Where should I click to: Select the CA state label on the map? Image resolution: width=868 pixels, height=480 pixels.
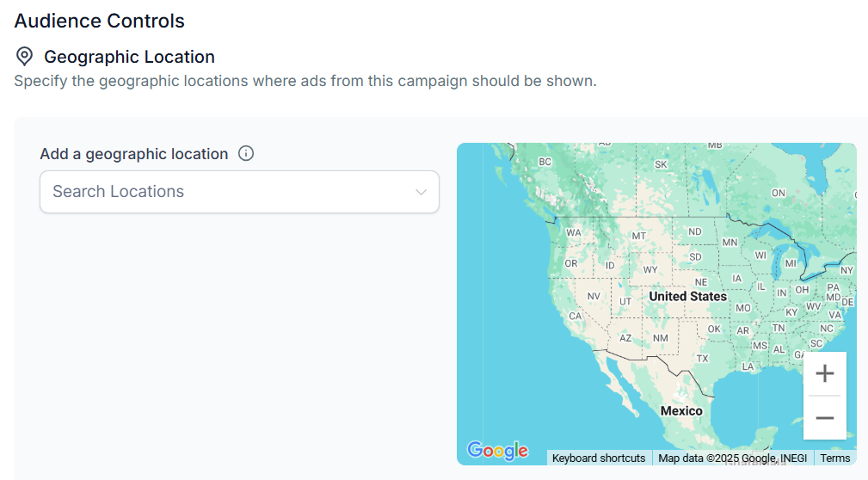pyautogui.click(x=576, y=316)
